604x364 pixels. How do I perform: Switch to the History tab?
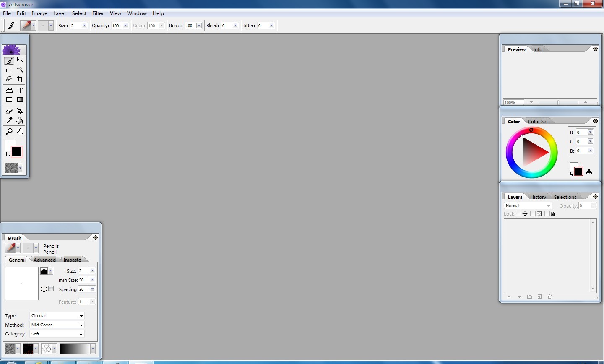538,197
